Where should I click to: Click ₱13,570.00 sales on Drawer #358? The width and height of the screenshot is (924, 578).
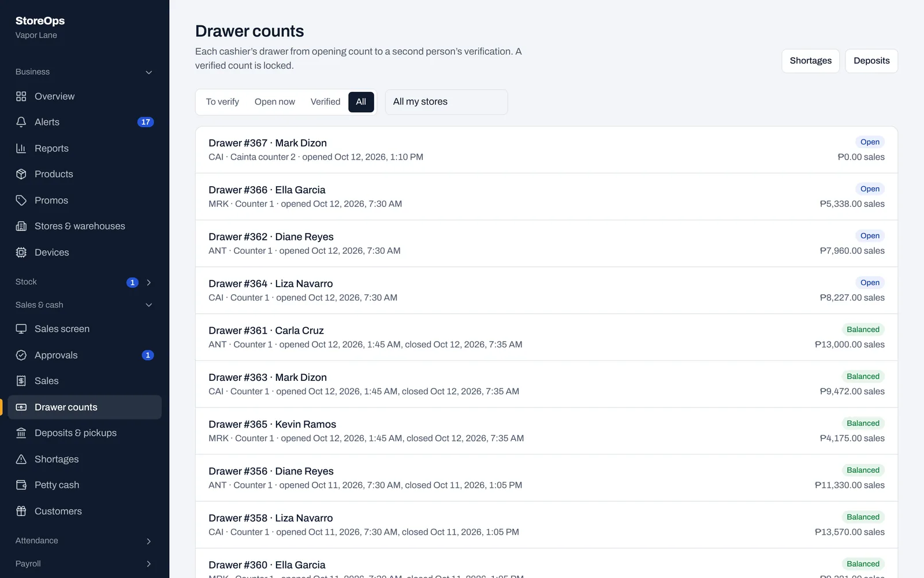coord(850,532)
